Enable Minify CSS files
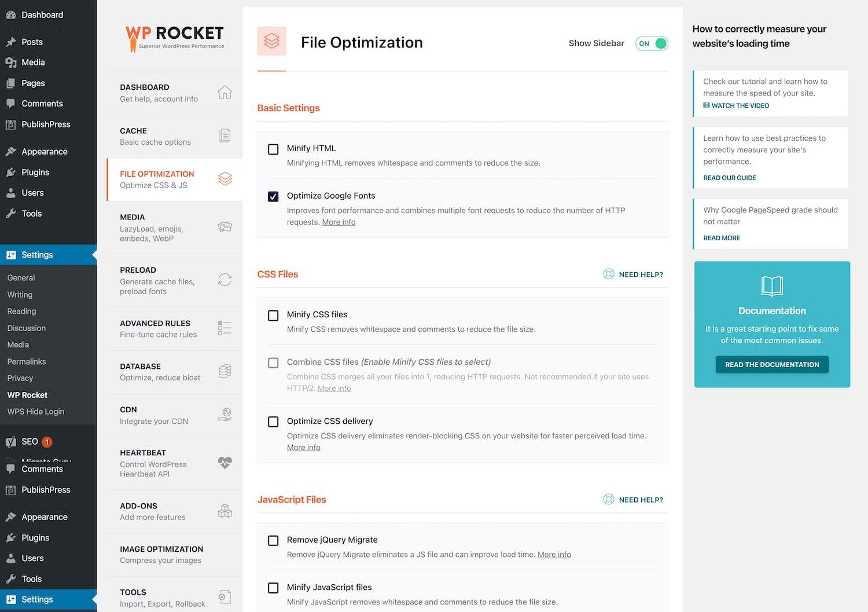This screenshot has width=868, height=612. pyautogui.click(x=273, y=315)
